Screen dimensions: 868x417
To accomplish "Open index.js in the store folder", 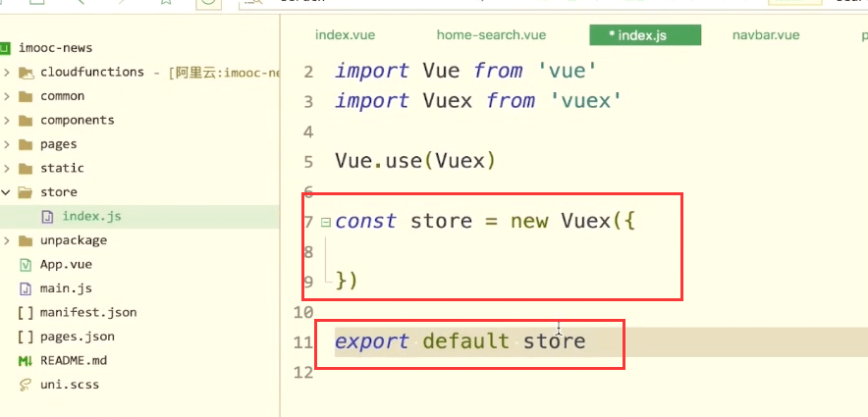I will click(x=91, y=216).
